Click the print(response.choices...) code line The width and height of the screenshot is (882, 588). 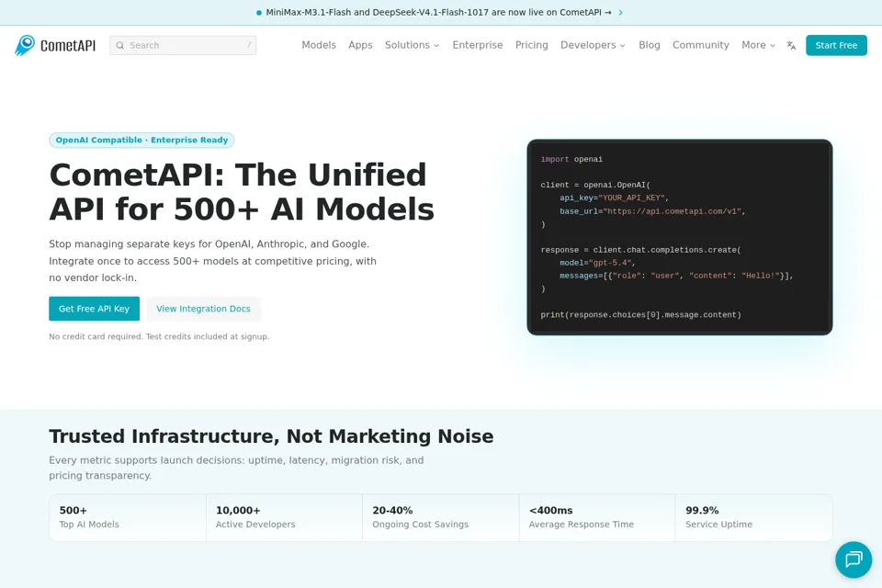[x=640, y=315]
